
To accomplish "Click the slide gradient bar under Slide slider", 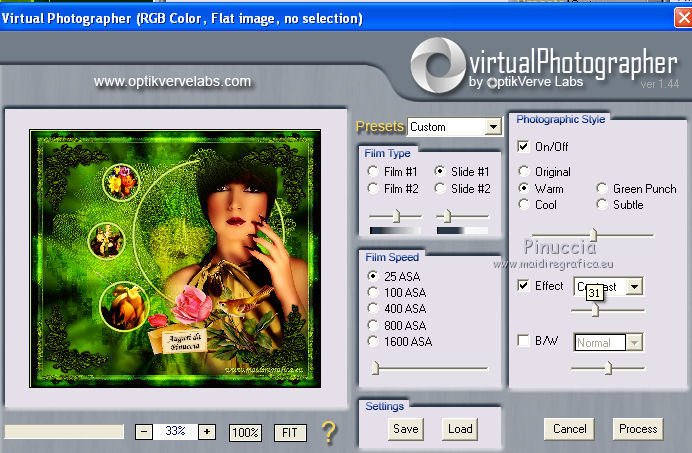I will pos(462,230).
